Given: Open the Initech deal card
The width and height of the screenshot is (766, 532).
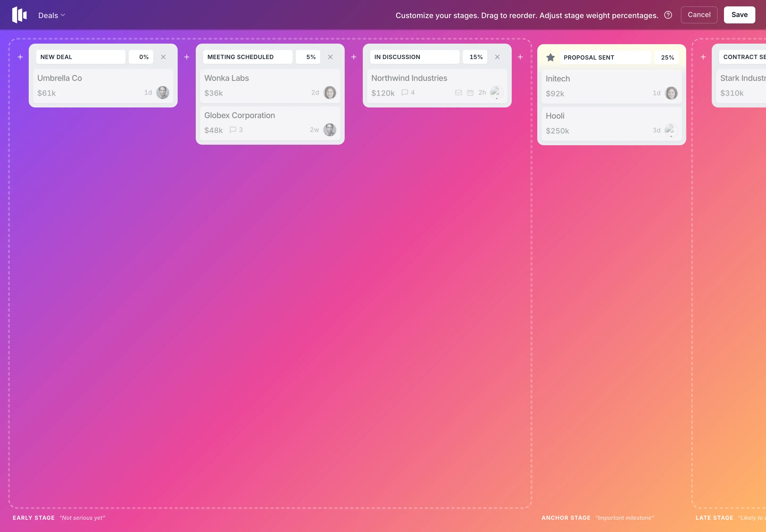Looking at the screenshot, I should click(611, 87).
